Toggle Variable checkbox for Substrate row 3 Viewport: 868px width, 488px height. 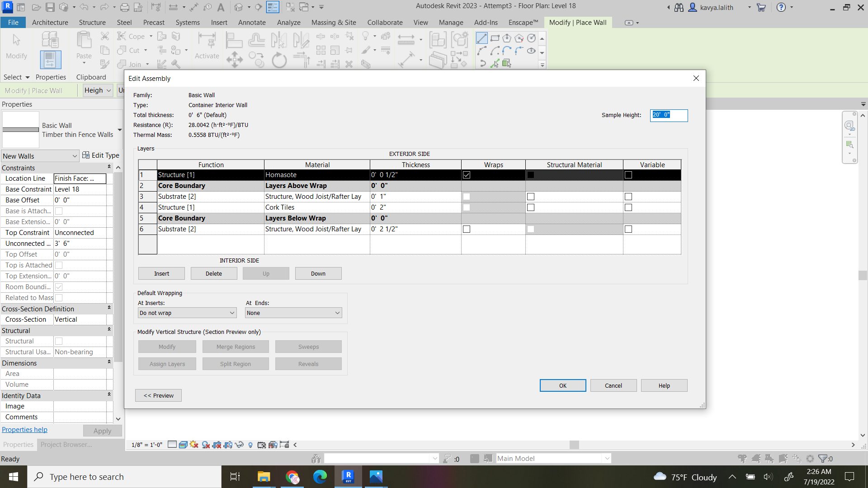click(628, 197)
